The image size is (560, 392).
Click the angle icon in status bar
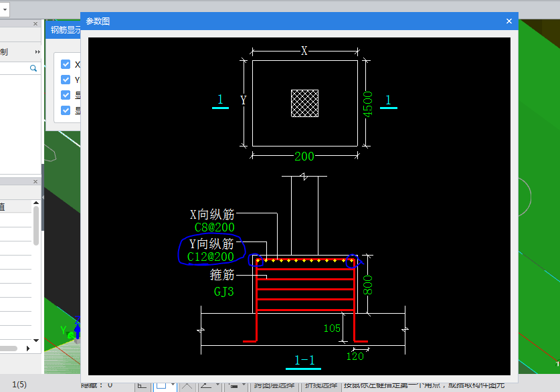[205, 385]
